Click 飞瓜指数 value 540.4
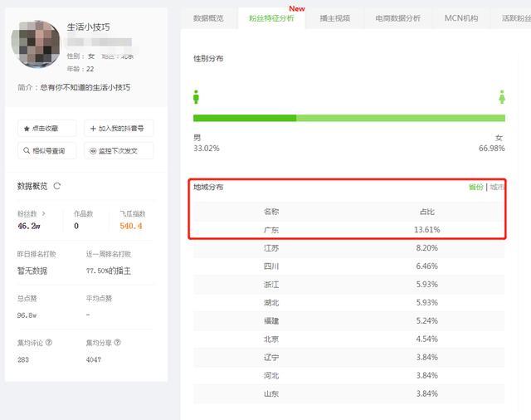 131,226
